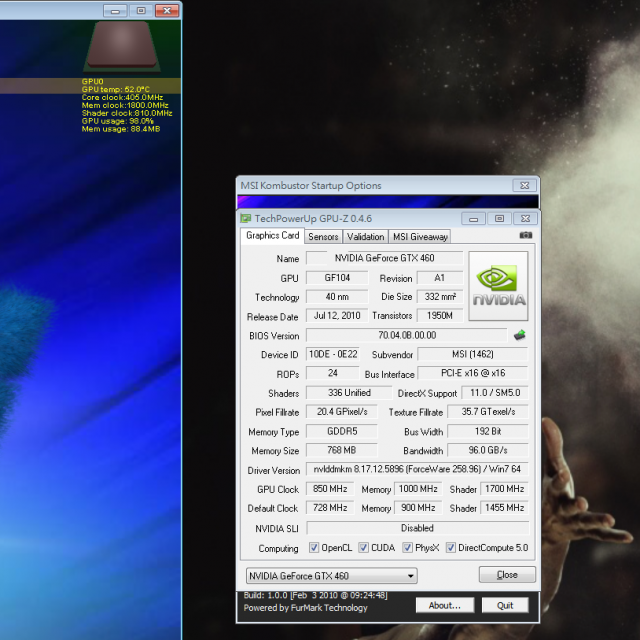Click the Name field NVIDIA GeForce GTX 460

(384, 258)
